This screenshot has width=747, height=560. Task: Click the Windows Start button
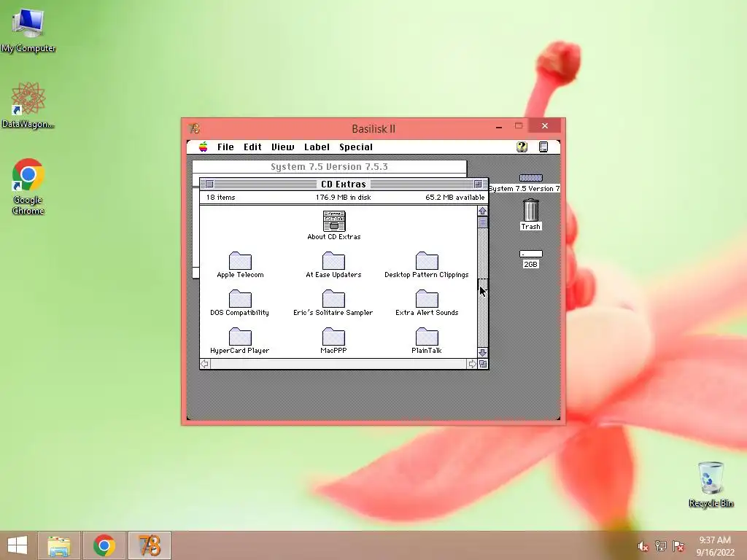18,545
